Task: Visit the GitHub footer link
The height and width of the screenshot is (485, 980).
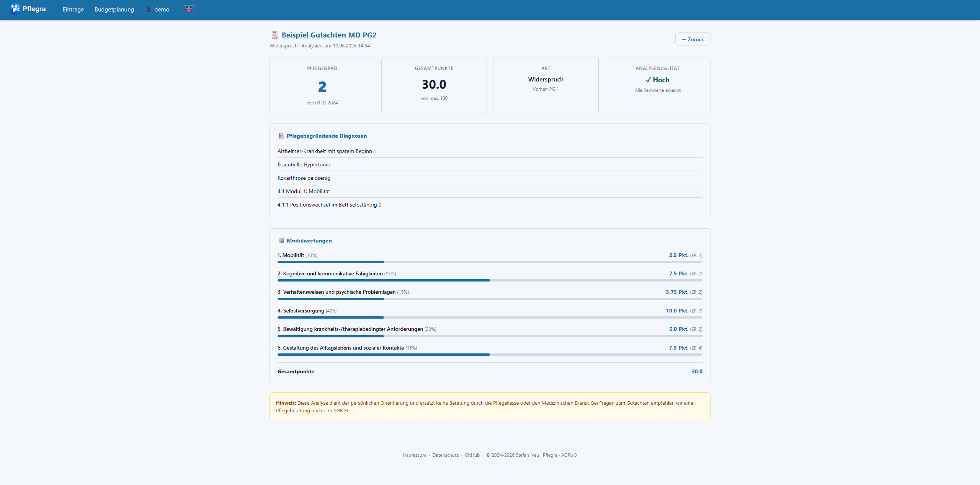Action: 472,455
